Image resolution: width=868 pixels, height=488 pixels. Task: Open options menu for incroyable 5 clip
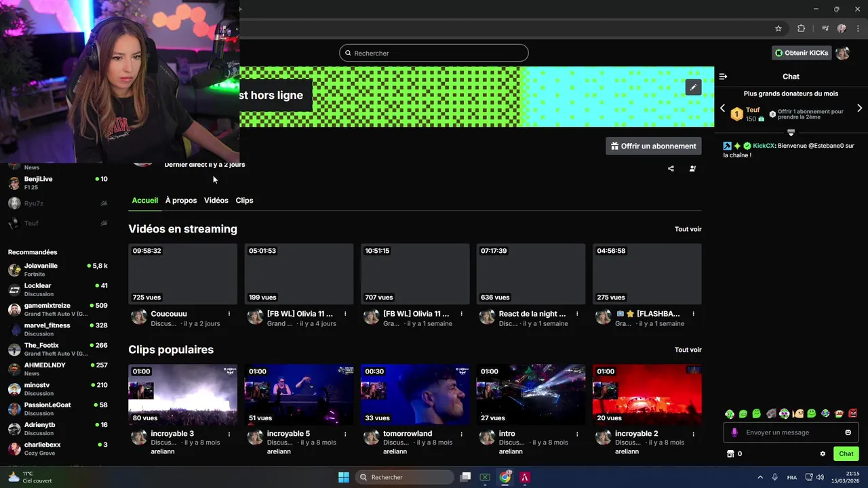click(x=345, y=434)
